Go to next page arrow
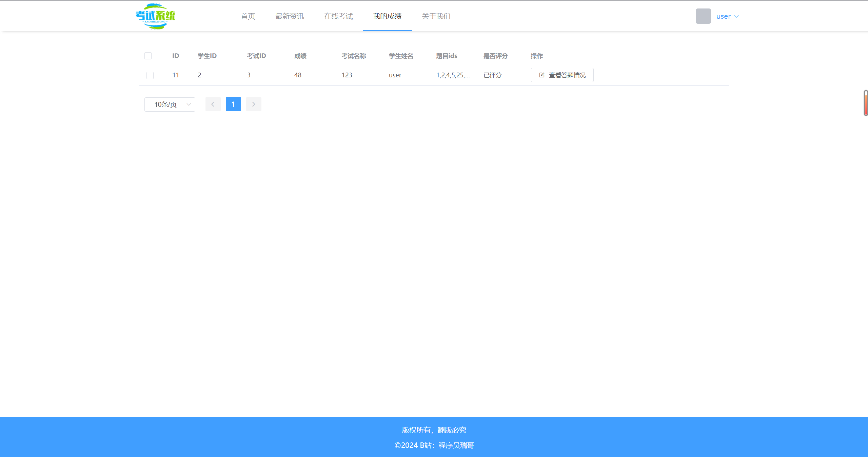The image size is (868, 457). click(x=254, y=104)
